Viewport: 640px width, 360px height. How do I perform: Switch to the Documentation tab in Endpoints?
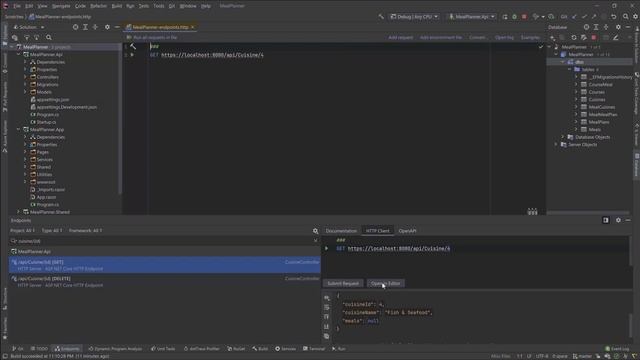click(x=341, y=231)
